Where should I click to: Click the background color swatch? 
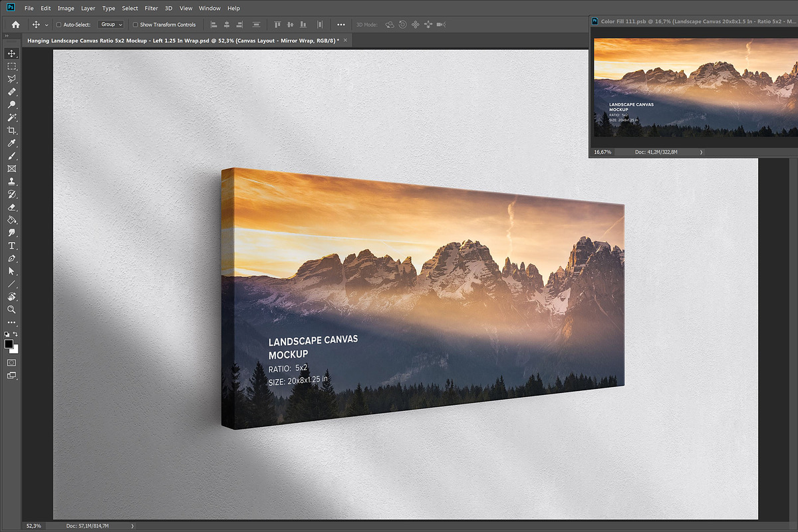(x=15, y=349)
